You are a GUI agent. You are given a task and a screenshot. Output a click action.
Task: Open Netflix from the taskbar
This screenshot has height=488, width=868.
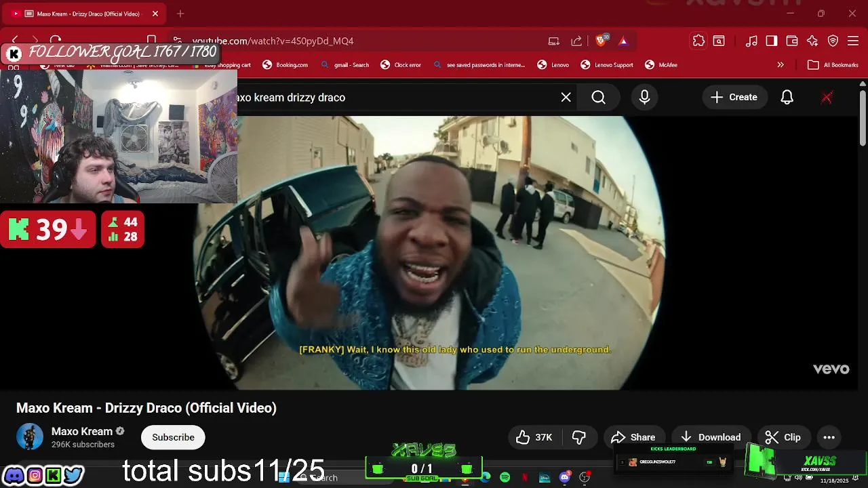tap(525, 477)
